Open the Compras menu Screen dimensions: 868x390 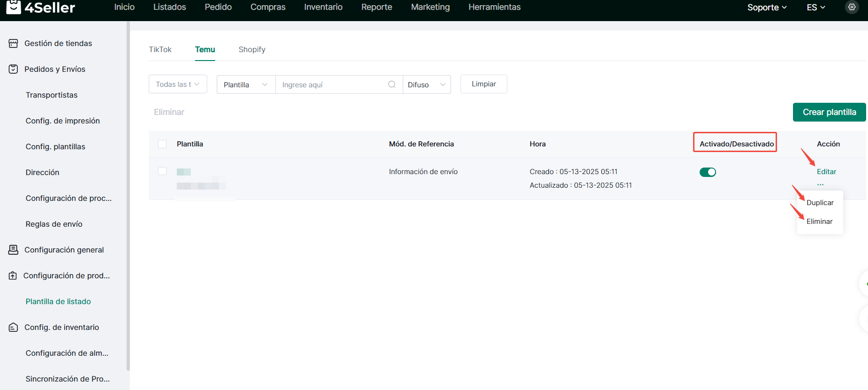tap(268, 7)
